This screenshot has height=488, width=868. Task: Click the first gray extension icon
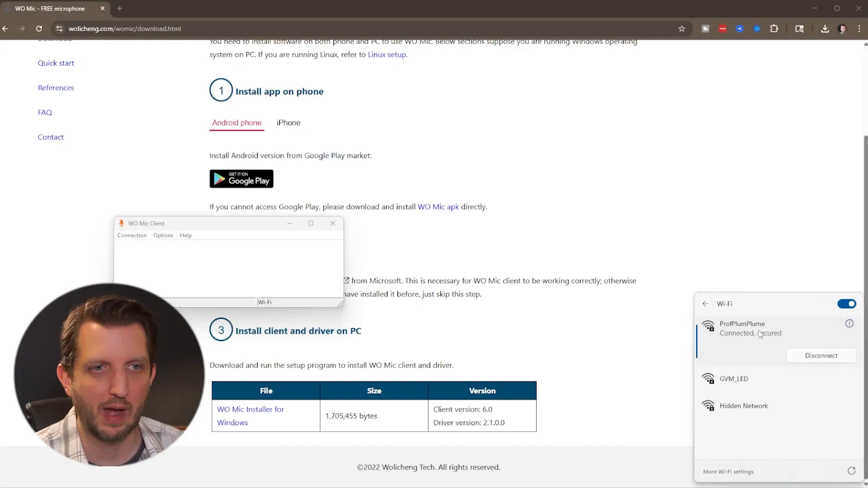coord(705,28)
